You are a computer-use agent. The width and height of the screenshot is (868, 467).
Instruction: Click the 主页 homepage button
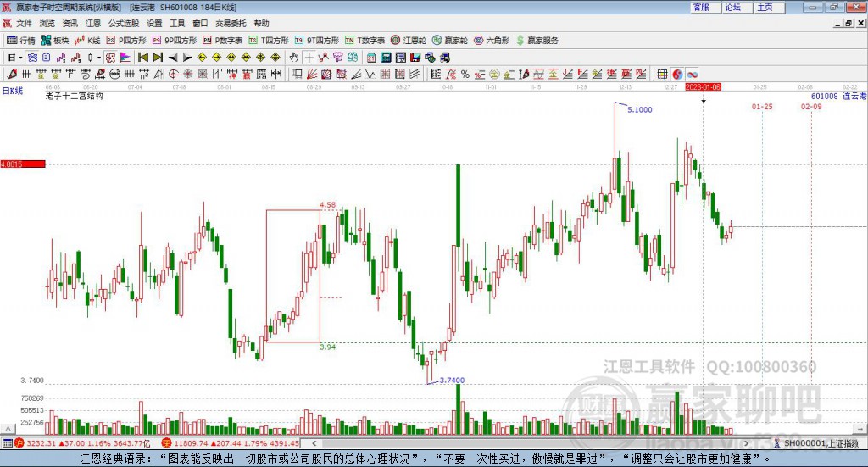click(x=770, y=7)
